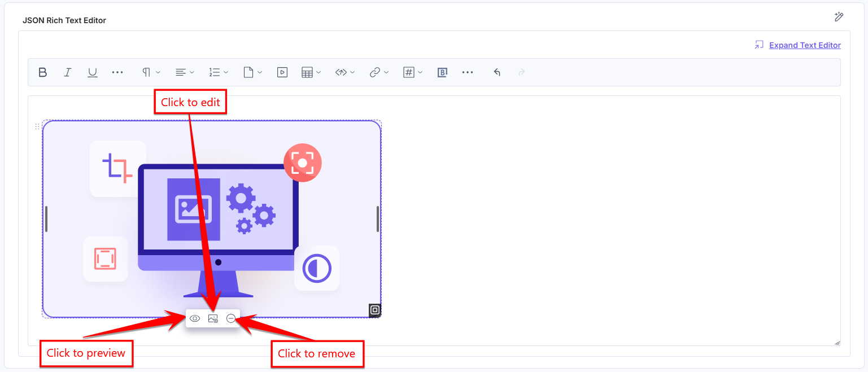The width and height of the screenshot is (868, 372).
Task: Click the embedded image in the editor
Action: click(212, 218)
